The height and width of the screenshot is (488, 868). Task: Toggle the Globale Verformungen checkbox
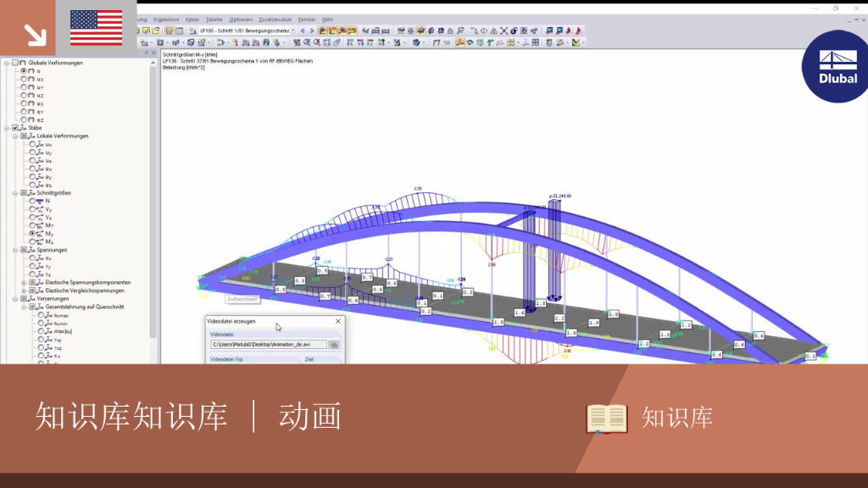(15, 63)
